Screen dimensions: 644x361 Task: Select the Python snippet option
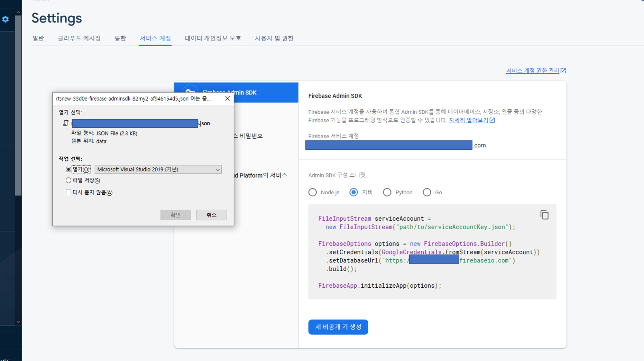[x=387, y=192]
